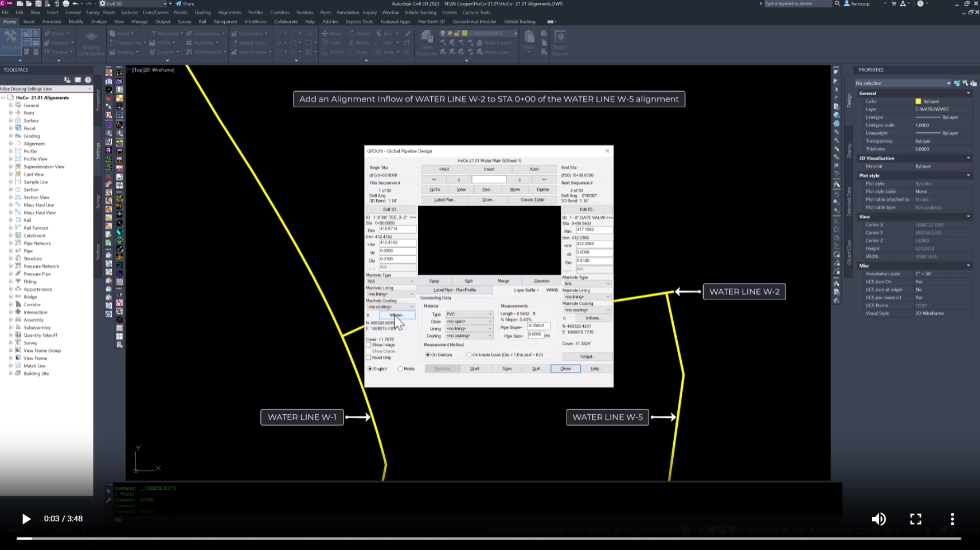Click the Save icon in quick access toolbar
The height and width of the screenshot is (550, 980).
point(38,3)
